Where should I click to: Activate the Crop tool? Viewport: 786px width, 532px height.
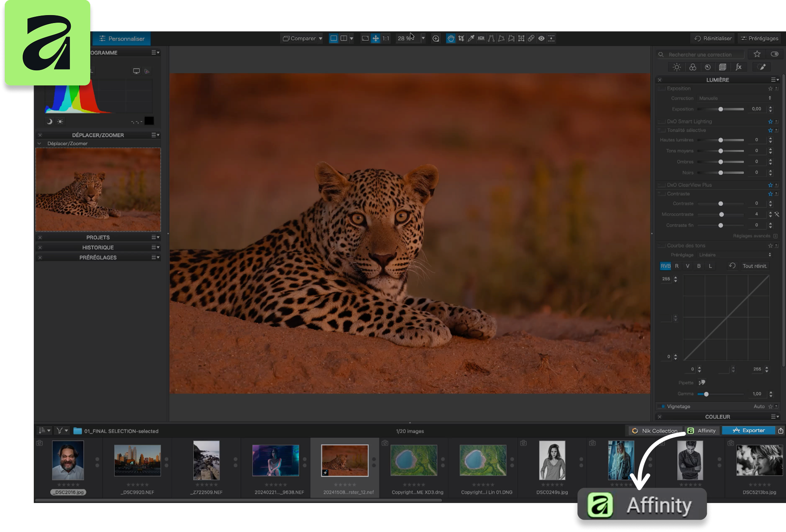tap(461, 39)
